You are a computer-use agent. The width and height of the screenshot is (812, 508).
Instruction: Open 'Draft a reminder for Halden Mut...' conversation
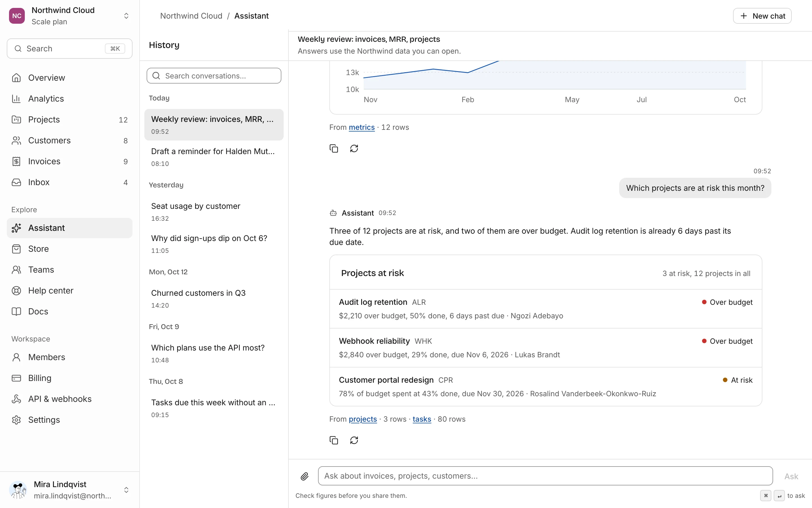tap(214, 157)
